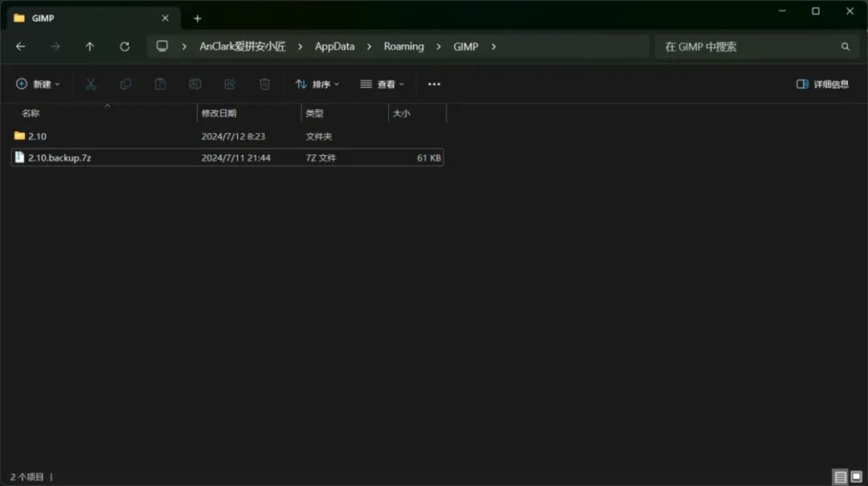This screenshot has width=868, height=486.
Task: Open the 新建 (New) dropdown
Action: tap(38, 84)
